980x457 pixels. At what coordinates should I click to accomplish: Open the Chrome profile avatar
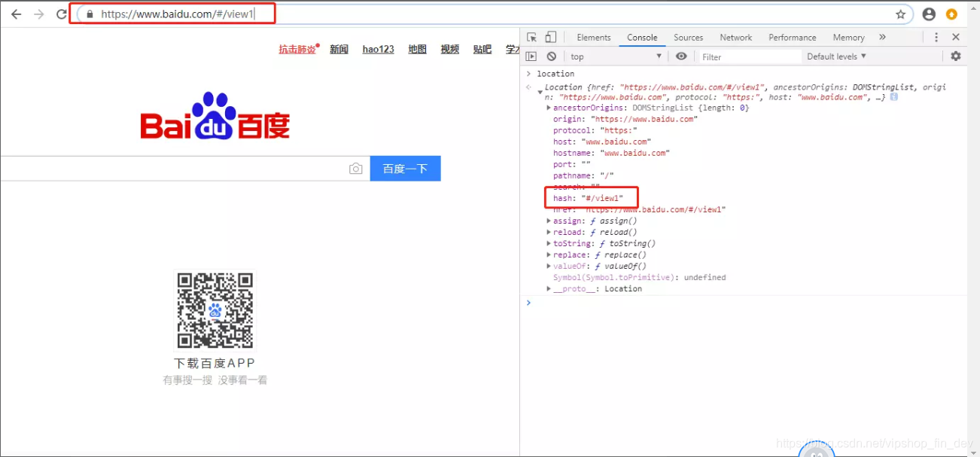coord(929,14)
